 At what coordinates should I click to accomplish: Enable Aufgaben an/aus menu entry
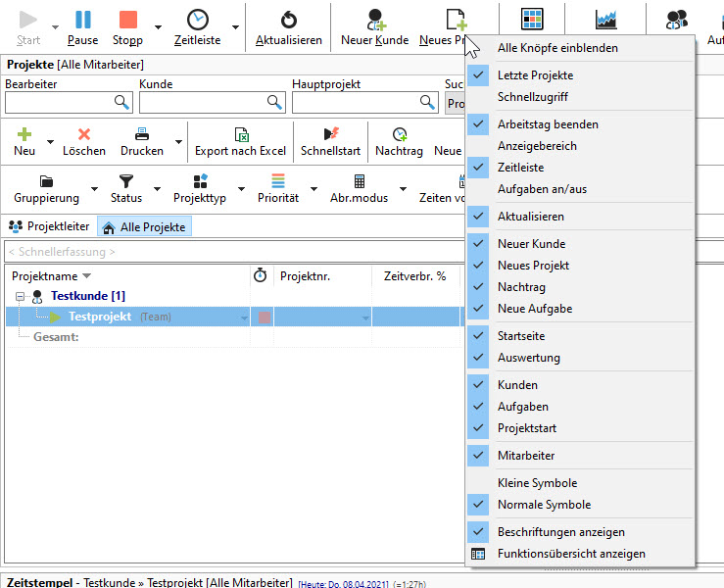click(580, 189)
